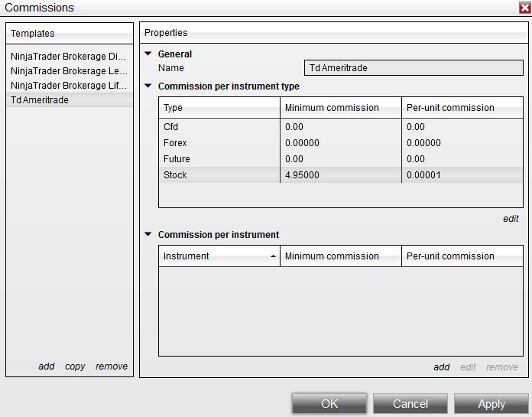The width and height of the screenshot is (532, 417).
Task: Copy the selected template
Action: pyautogui.click(x=75, y=367)
